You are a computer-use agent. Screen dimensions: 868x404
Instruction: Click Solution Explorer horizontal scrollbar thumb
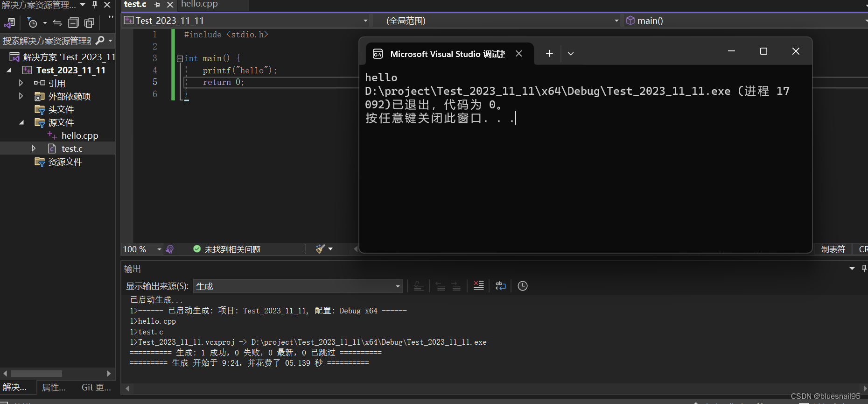36,374
